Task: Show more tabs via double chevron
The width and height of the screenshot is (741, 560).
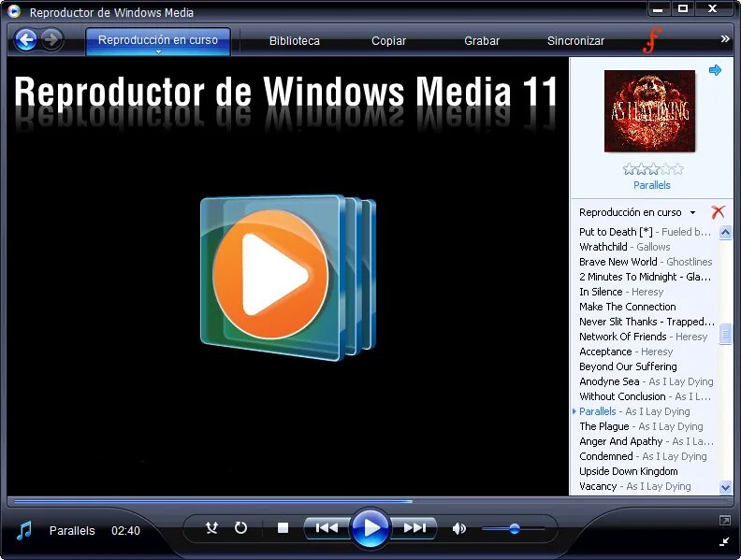Action: (x=725, y=38)
